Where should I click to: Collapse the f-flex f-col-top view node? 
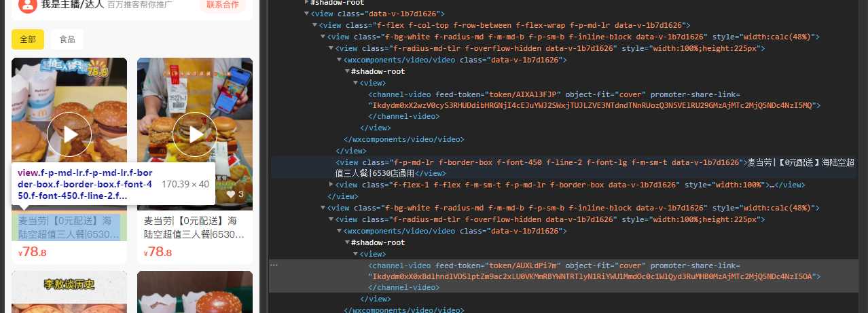coord(314,25)
